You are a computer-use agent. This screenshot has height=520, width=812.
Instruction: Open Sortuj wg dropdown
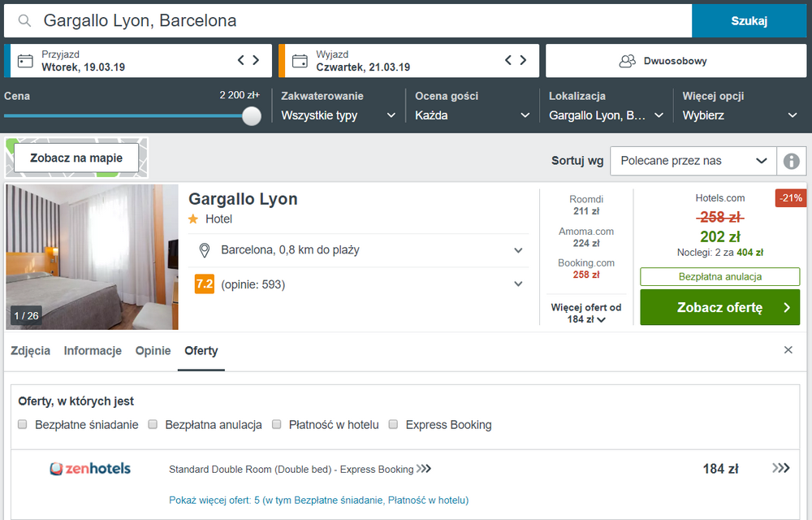point(693,161)
